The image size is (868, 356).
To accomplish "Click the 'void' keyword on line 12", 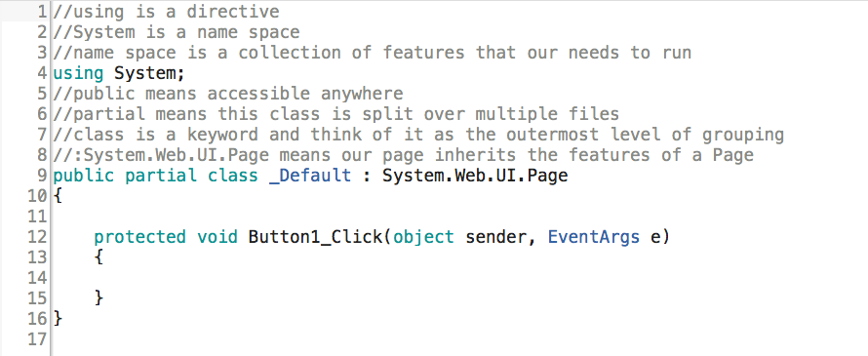I will click(x=217, y=237).
